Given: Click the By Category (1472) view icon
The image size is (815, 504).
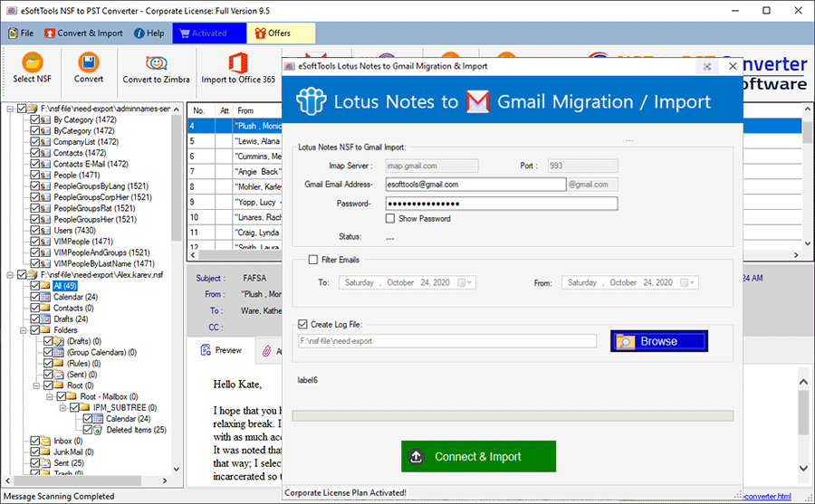Looking at the screenshot, I should (x=46, y=120).
